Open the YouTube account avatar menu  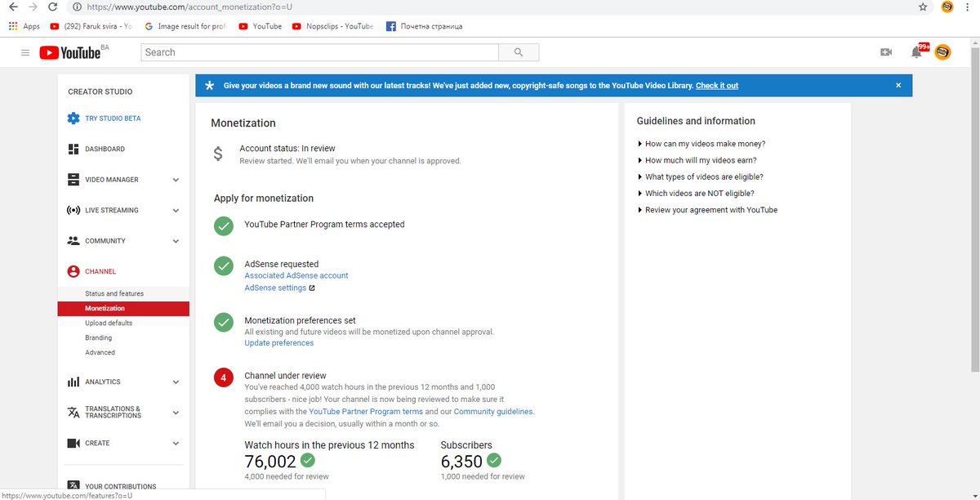(x=942, y=52)
